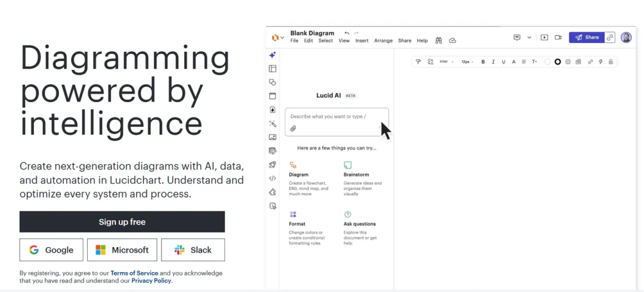Click the Sign up free button
The height and width of the screenshot is (292, 644).
tap(122, 222)
